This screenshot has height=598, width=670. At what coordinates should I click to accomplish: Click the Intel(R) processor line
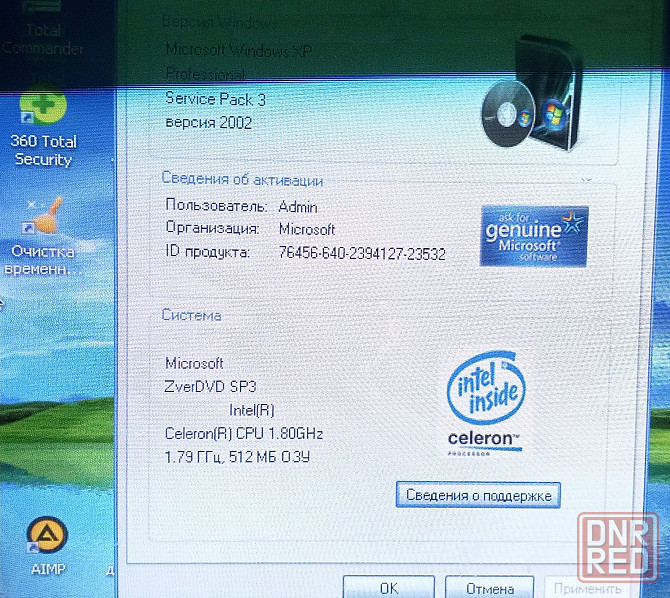[x=252, y=410]
